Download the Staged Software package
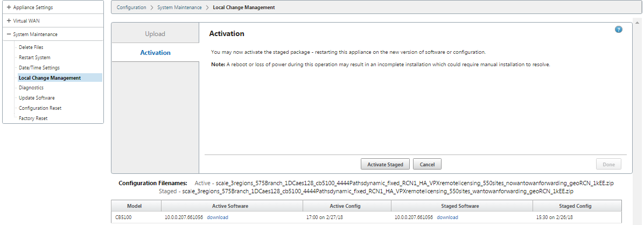This screenshot has height=225, width=644. coord(447,217)
